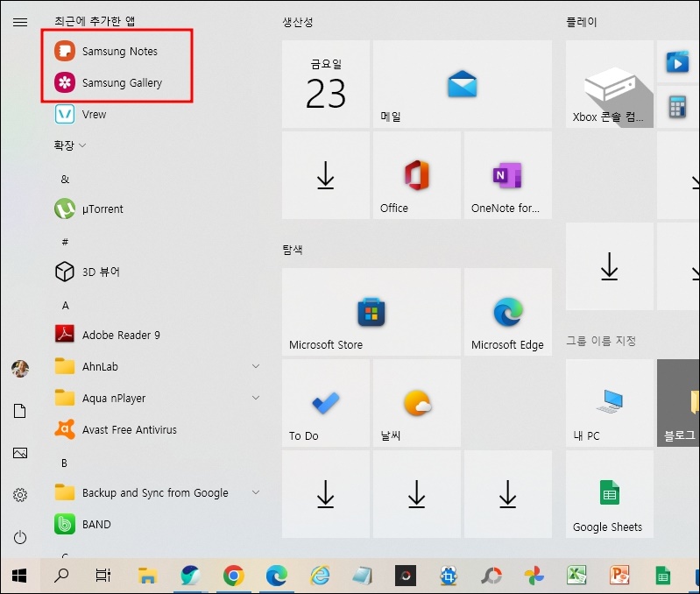Click the Power button in Start sidebar

[20, 537]
